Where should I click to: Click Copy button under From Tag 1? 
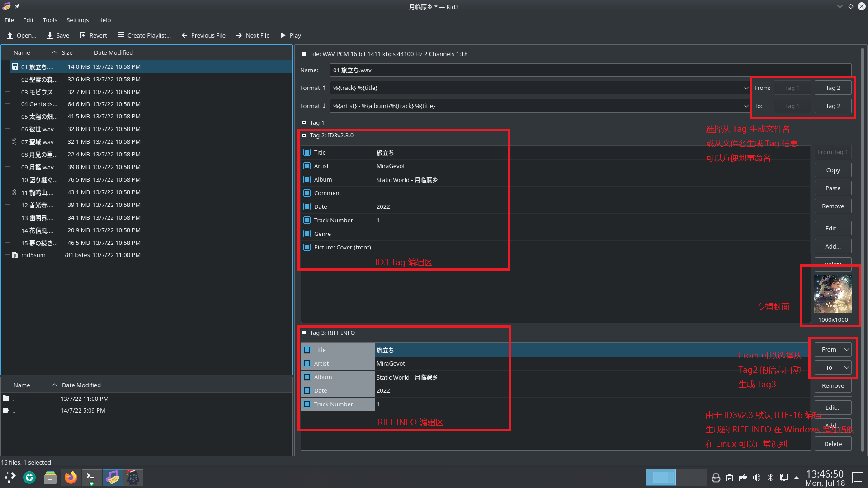click(833, 170)
